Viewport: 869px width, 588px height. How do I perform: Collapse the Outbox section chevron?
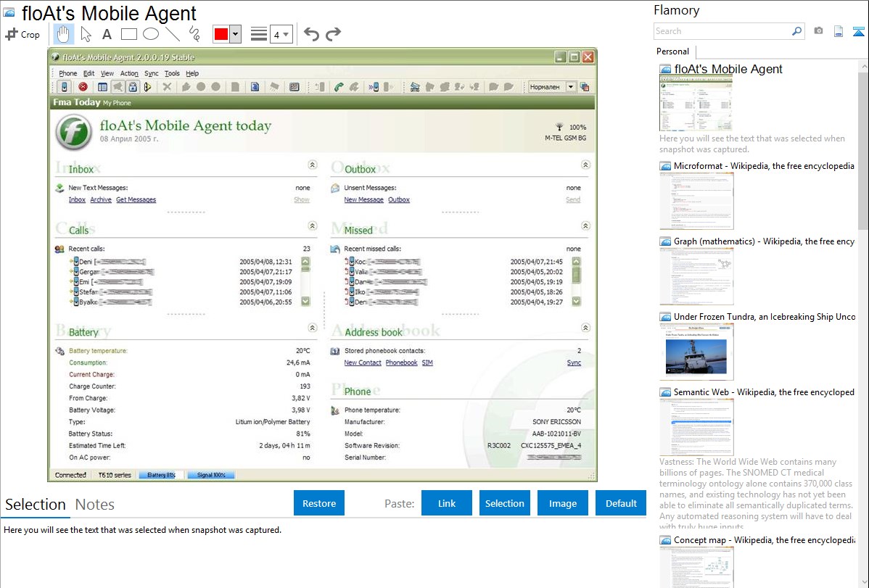(586, 165)
